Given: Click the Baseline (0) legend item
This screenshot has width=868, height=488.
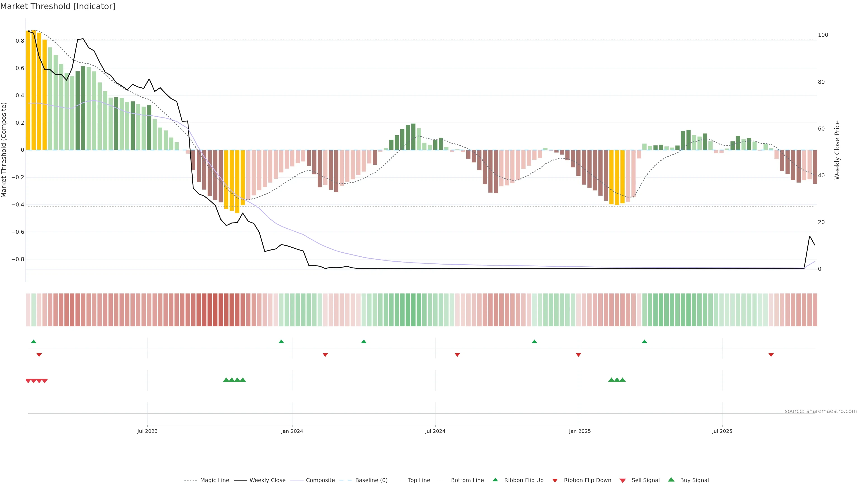Looking at the screenshot, I should pos(371,480).
